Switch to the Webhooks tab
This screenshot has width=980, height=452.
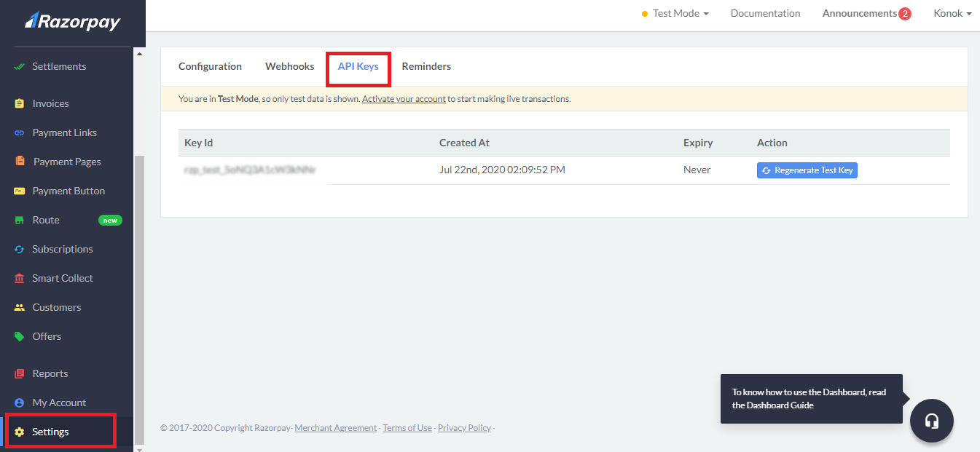[289, 66]
